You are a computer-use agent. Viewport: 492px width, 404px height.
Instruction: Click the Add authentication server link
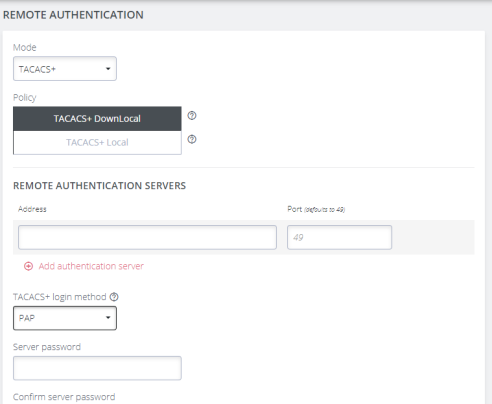coord(91,266)
